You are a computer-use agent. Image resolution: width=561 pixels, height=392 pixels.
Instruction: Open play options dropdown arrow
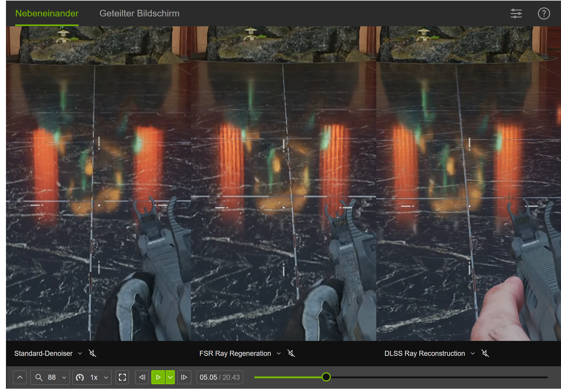pyautogui.click(x=170, y=377)
